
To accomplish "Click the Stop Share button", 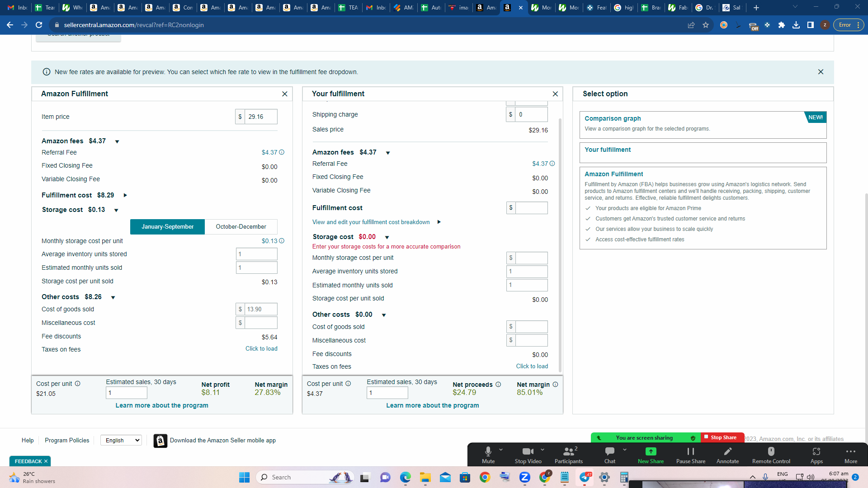I will click(722, 437).
